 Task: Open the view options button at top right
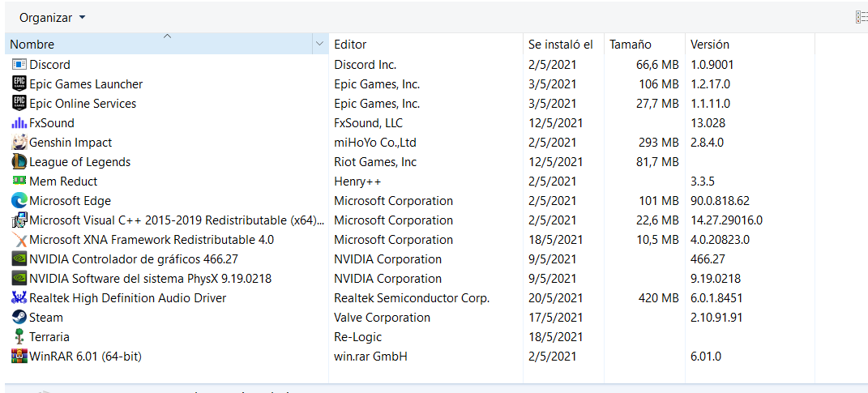(x=861, y=17)
